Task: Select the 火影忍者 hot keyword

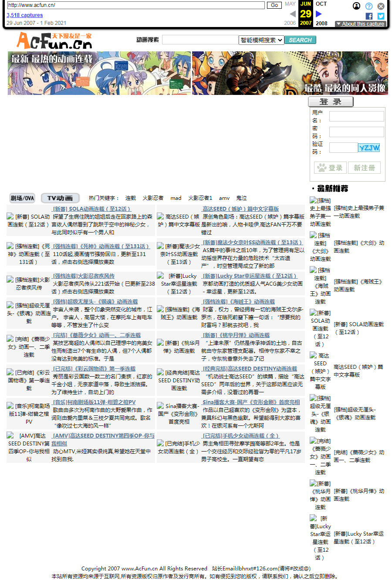Action: (x=153, y=198)
